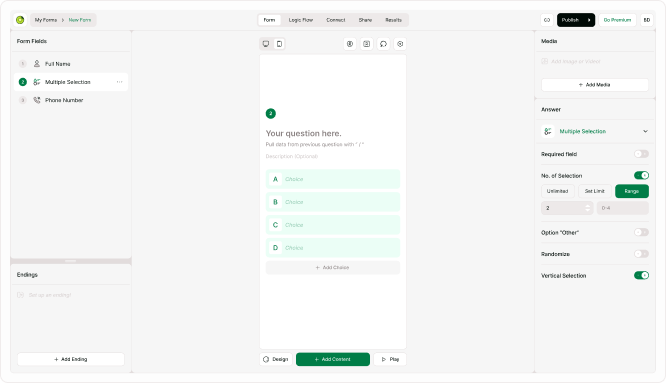Enable the Option "Other" switch
The height and width of the screenshot is (383, 666).
tap(641, 232)
